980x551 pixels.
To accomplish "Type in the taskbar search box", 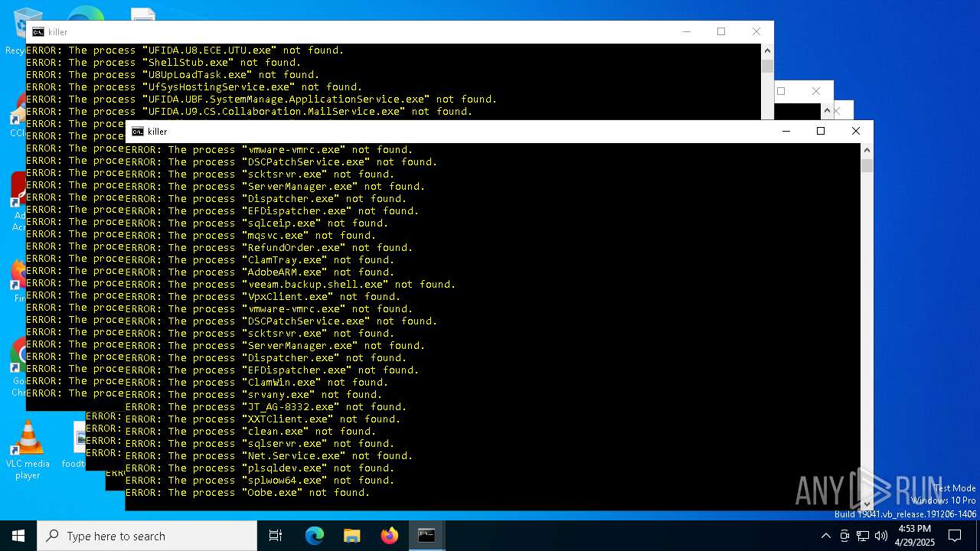I will pyautogui.click(x=147, y=536).
